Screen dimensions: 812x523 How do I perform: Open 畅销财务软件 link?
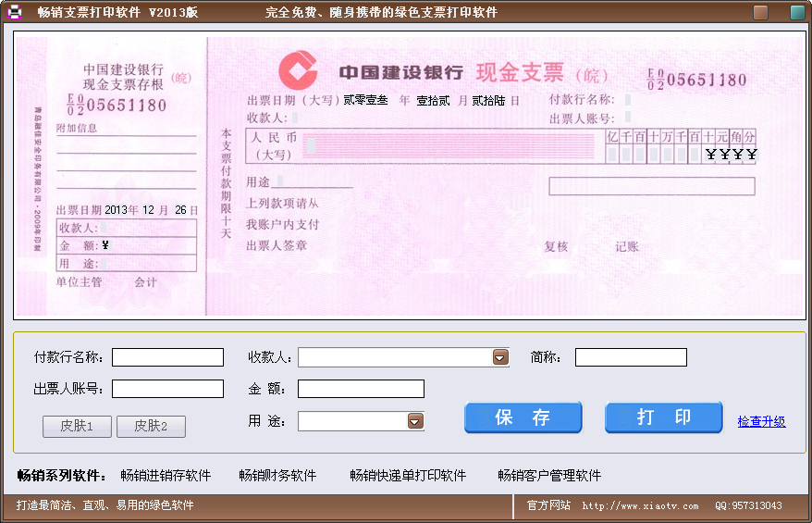pos(277,475)
